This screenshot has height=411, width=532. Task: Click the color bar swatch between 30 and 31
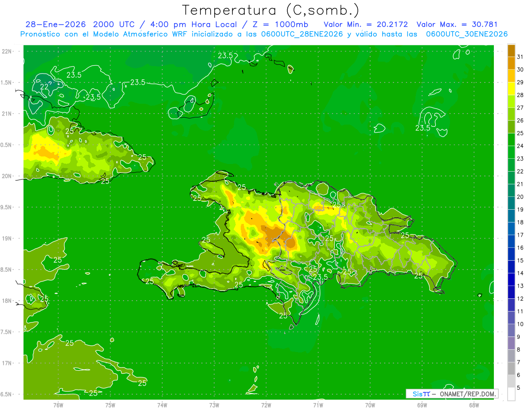pyautogui.click(x=511, y=63)
